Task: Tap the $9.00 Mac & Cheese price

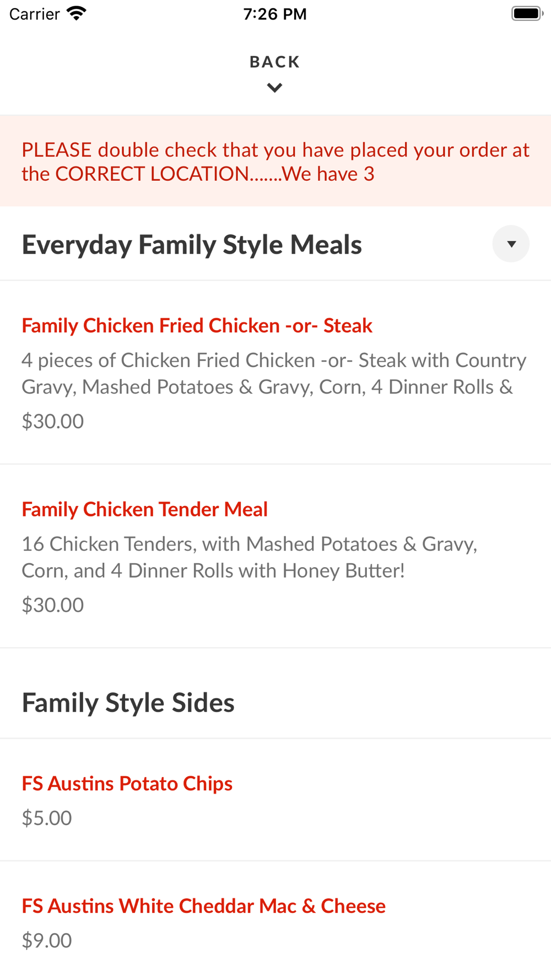Action: (x=47, y=940)
